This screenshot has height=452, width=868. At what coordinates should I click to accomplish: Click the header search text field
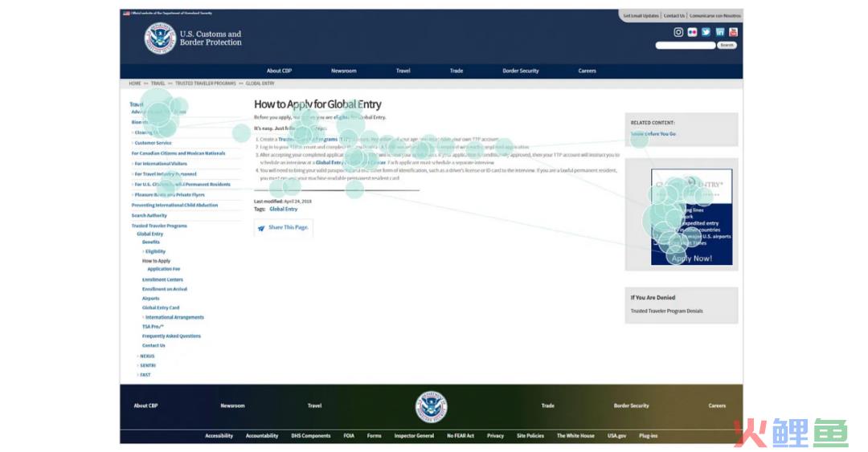tap(686, 46)
